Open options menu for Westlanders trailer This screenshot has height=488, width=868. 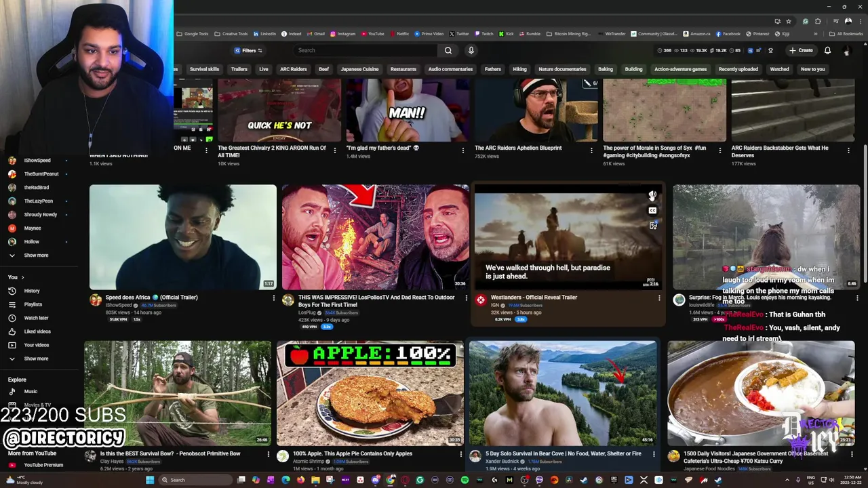(659, 298)
